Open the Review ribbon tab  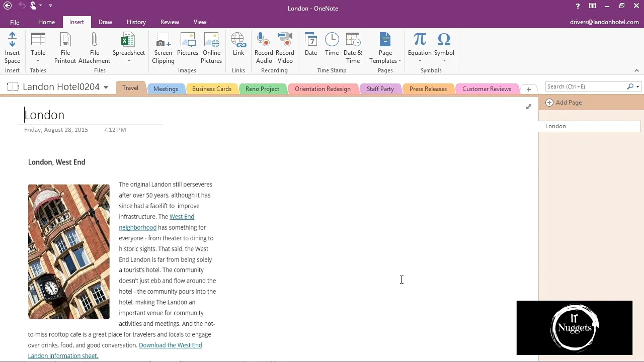coord(170,22)
